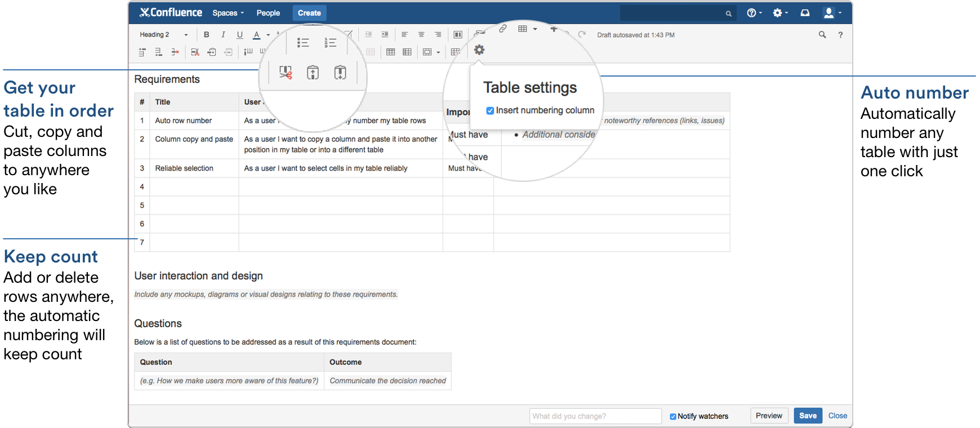Click the outdent icon

(368, 35)
